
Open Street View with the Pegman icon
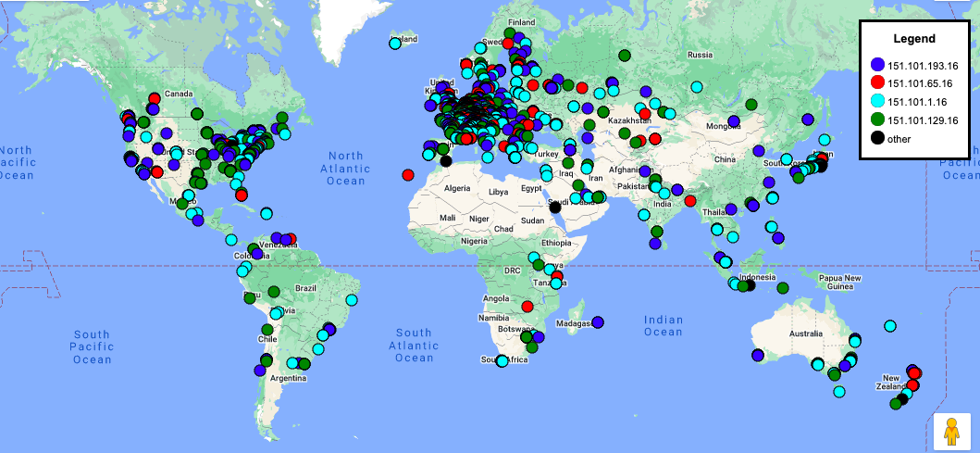click(x=952, y=432)
